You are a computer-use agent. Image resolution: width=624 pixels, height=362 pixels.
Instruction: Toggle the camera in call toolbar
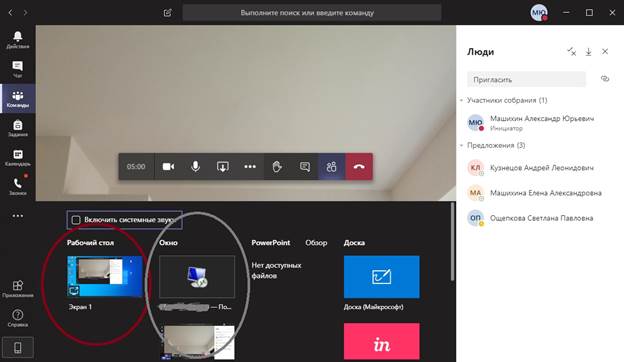coord(168,166)
